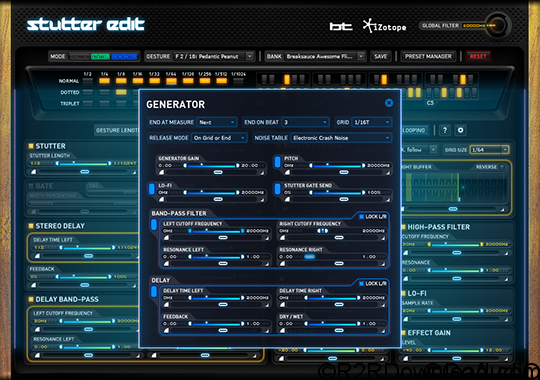Toggle Lock L/R for Generator Delay

[361, 284]
